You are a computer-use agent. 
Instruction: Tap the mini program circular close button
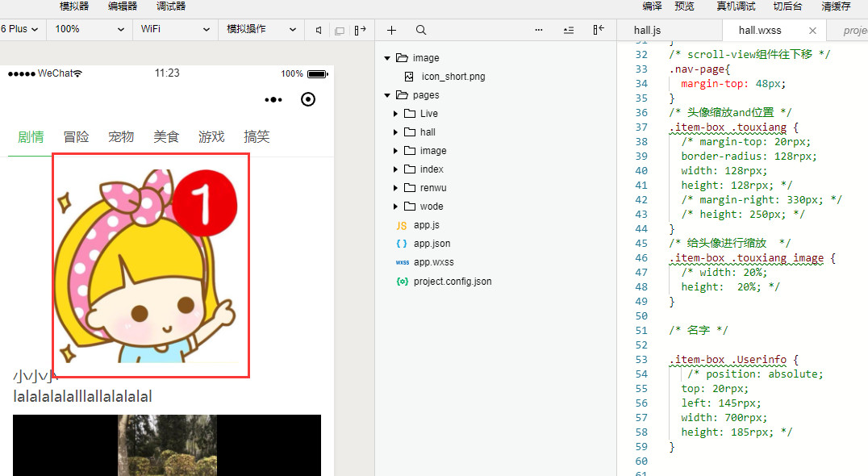(x=308, y=99)
